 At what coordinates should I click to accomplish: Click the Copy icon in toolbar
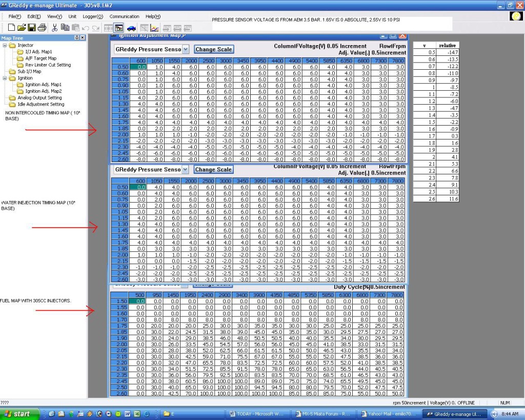point(65,28)
